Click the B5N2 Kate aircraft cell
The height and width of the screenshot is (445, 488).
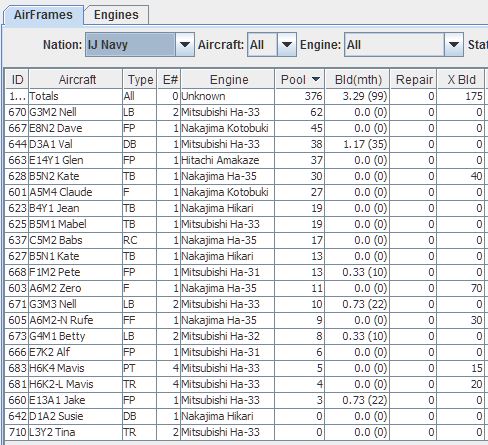click(x=76, y=176)
